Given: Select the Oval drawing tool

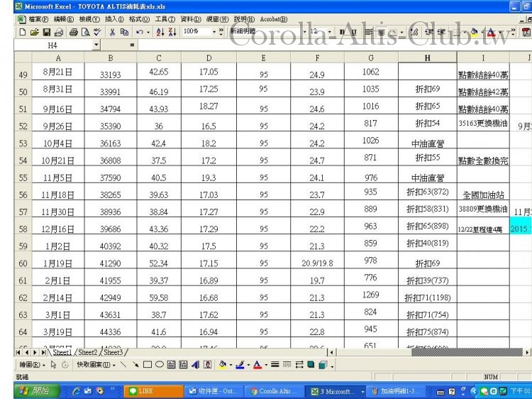Looking at the screenshot, I should click(x=160, y=365).
